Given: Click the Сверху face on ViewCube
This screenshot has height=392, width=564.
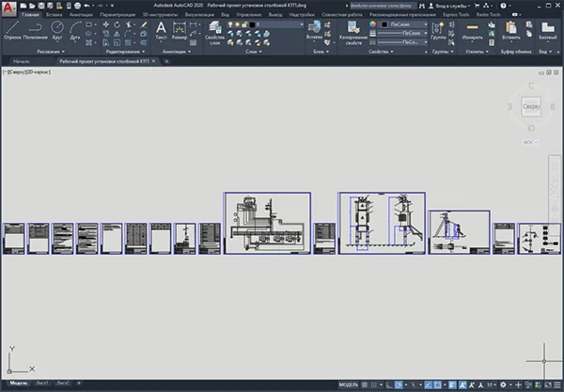Looking at the screenshot, I should pos(531,106).
